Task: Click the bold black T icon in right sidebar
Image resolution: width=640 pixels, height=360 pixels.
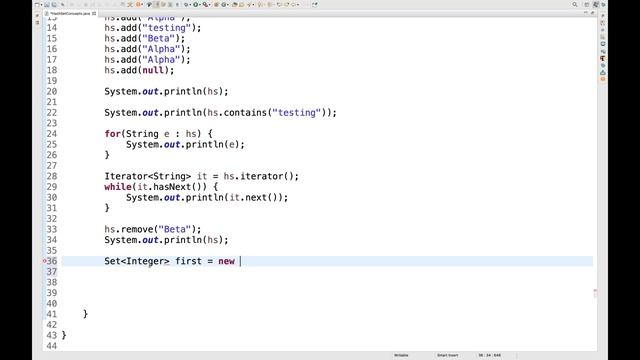Action: click(x=603, y=58)
